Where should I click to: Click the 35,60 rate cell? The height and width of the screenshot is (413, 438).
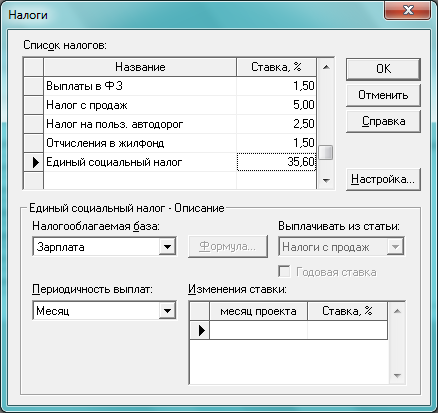tap(276, 162)
